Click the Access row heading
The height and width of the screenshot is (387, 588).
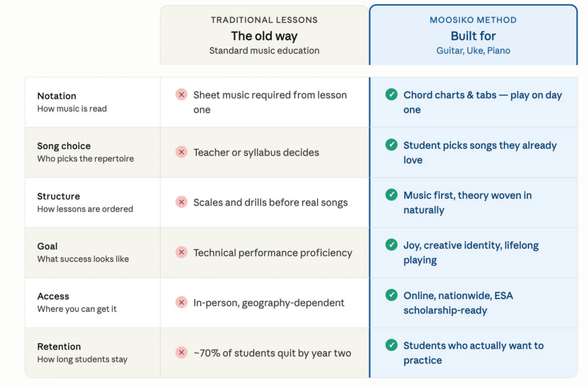click(x=53, y=296)
